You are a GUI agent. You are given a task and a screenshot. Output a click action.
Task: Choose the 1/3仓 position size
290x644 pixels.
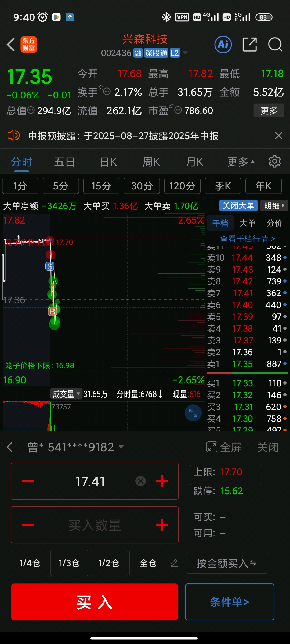tap(69, 563)
